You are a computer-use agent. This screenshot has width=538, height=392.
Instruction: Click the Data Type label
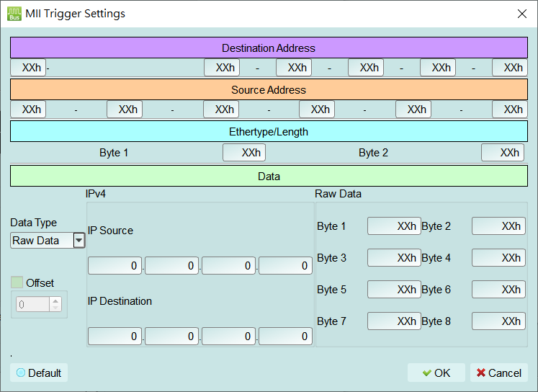pyautogui.click(x=34, y=223)
